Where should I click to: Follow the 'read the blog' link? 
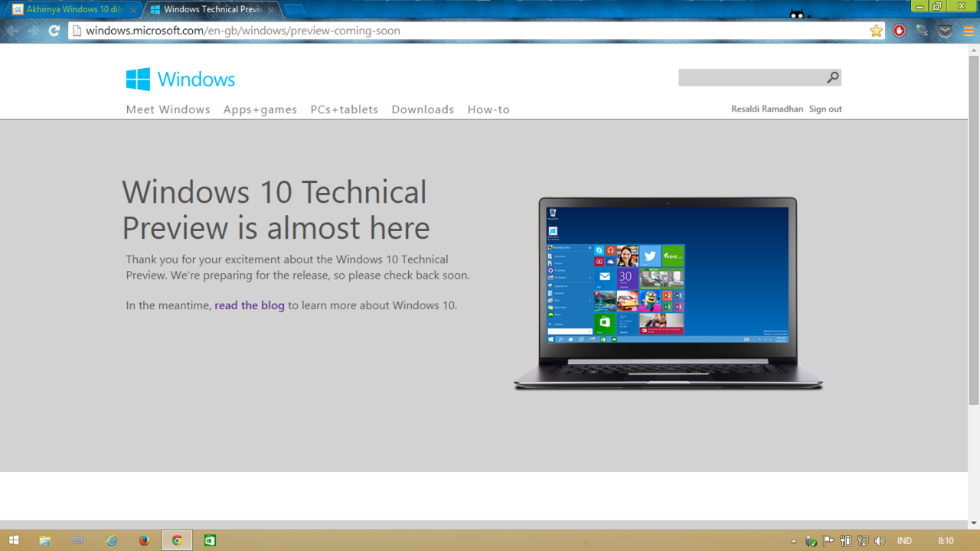coord(250,305)
